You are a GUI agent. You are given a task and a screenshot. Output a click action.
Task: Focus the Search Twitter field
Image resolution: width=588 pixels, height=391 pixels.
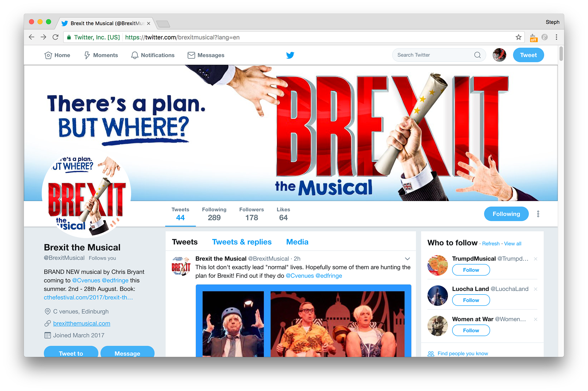pos(435,55)
